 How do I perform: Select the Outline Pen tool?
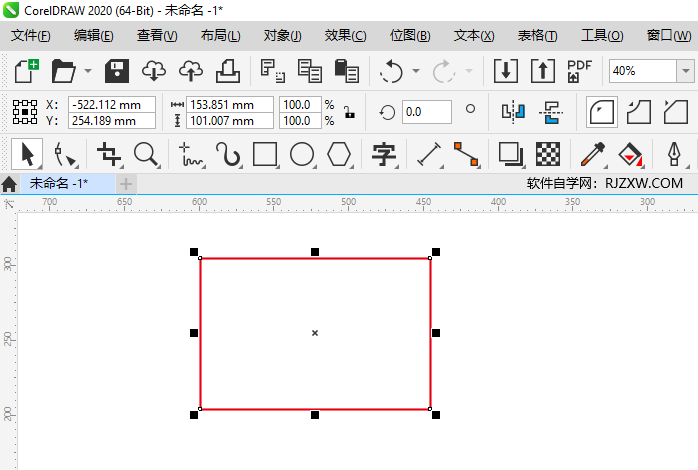(x=675, y=154)
